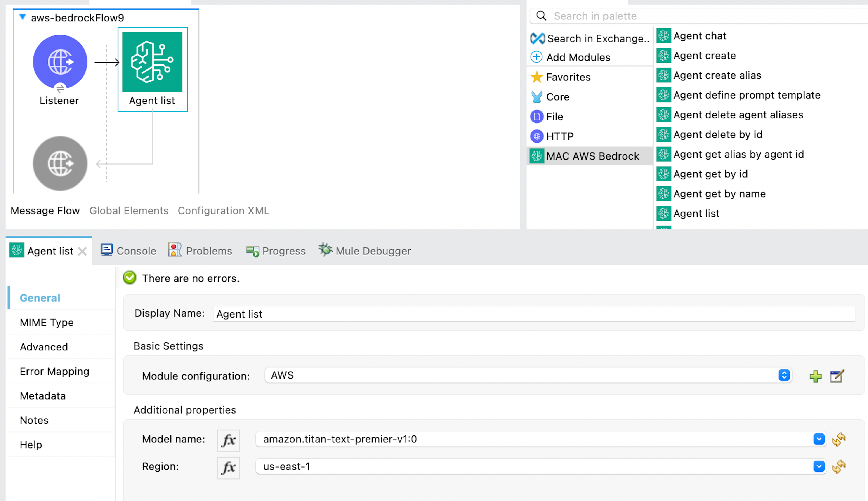Click the Favorites star icon
This screenshot has height=501, width=868.
(x=537, y=77)
